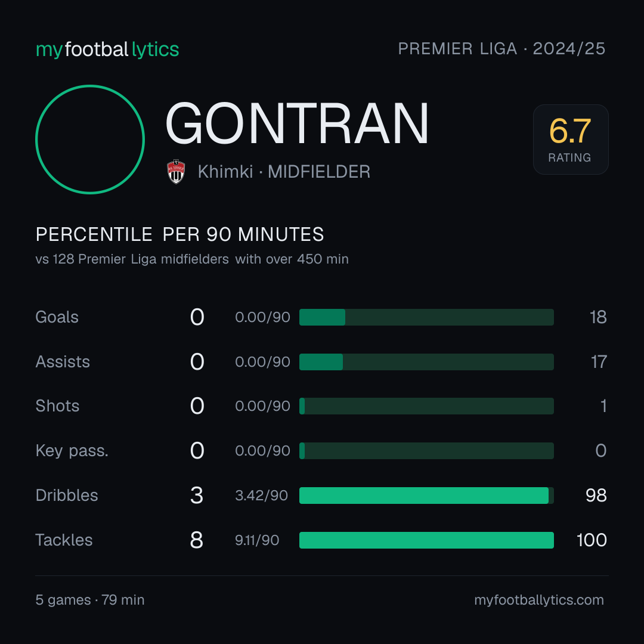Click the 5 games · 79 min footer text
644x644 pixels.
tap(90, 600)
